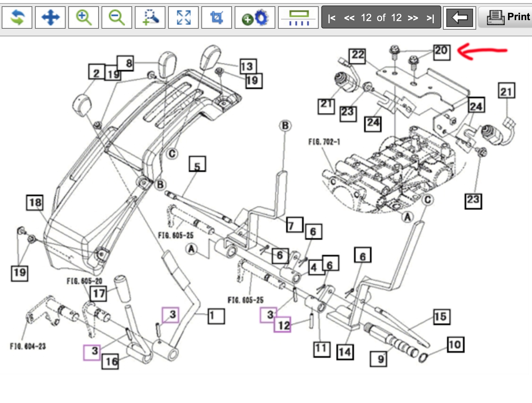Click the purple-highlighted callout 12
Screen dimensions: 532x403
pyautogui.click(x=282, y=325)
